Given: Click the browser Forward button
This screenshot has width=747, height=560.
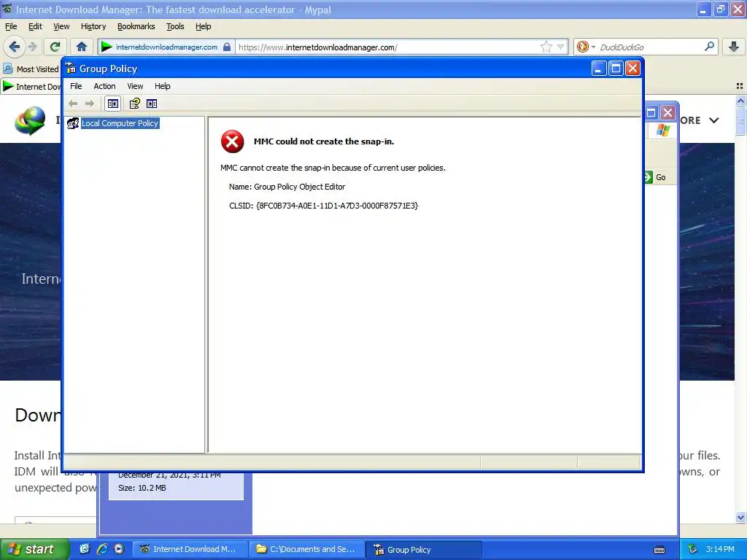Looking at the screenshot, I should pyautogui.click(x=32, y=47).
